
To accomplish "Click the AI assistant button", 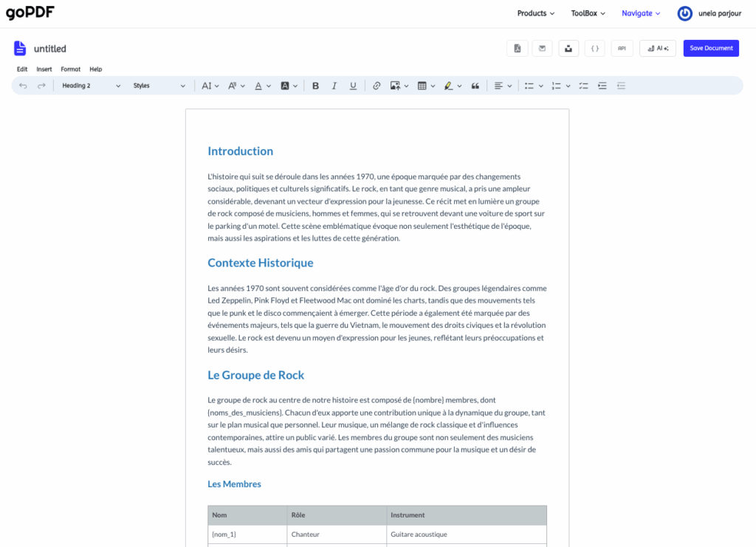I will coord(657,48).
